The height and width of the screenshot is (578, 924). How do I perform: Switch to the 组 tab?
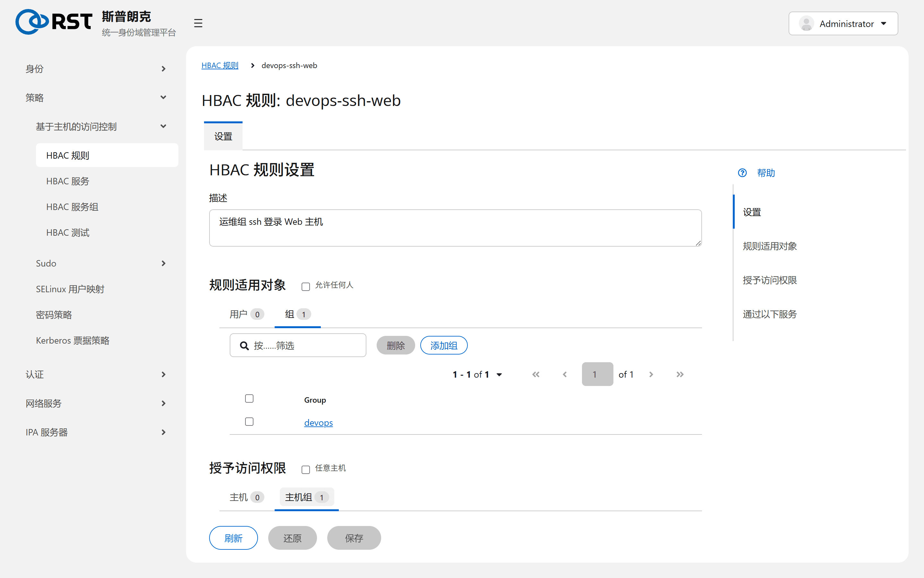(x=297, y=314)
